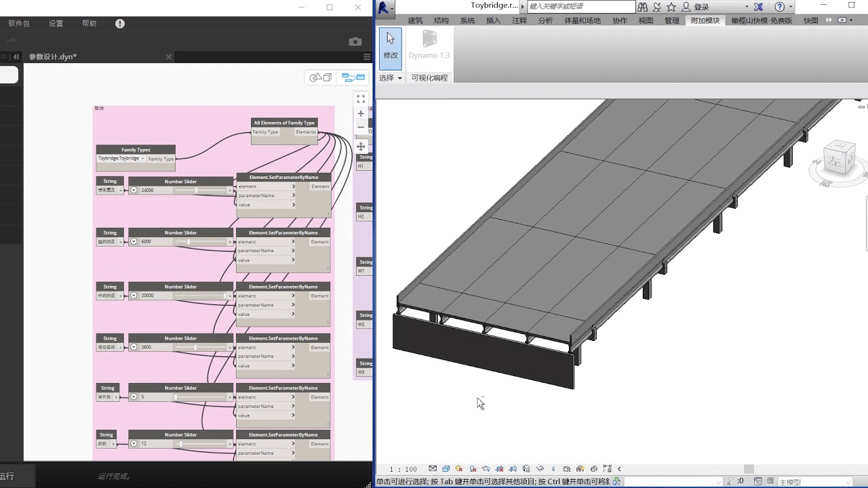
Task: Launch Dynamo 1.3 from the Revit ribbon
Action: pyautogui.click(x=429, y=45)
